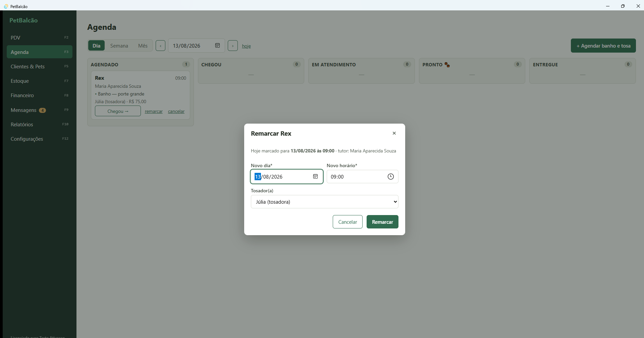Jump to today with hoje link

point(246,46)
